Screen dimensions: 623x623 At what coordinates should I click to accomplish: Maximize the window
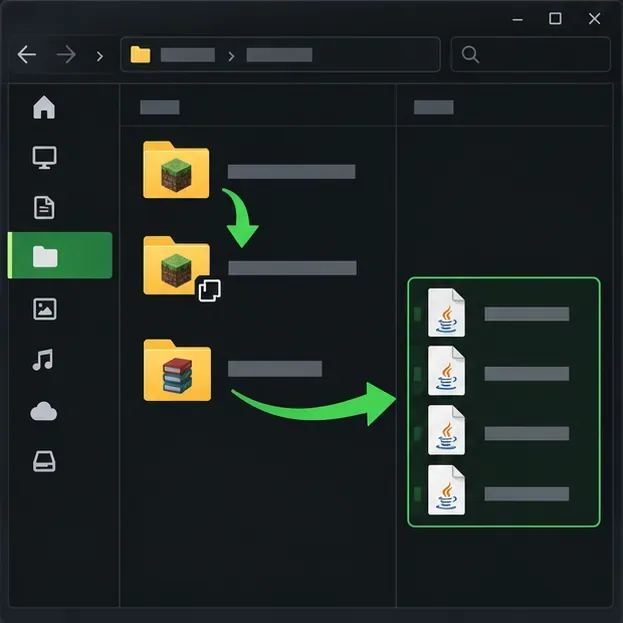pyautogui.click(x=555, y=18)
